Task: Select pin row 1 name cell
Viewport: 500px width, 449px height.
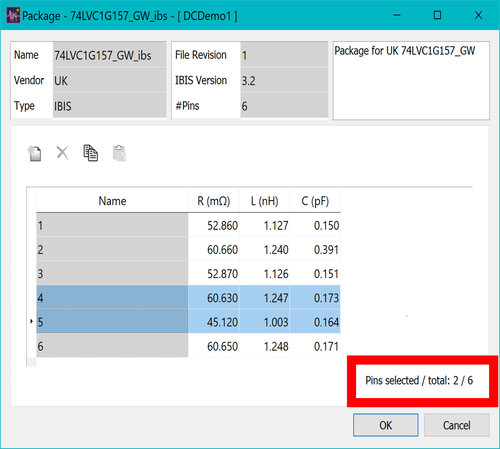Action: click(112, 226)
